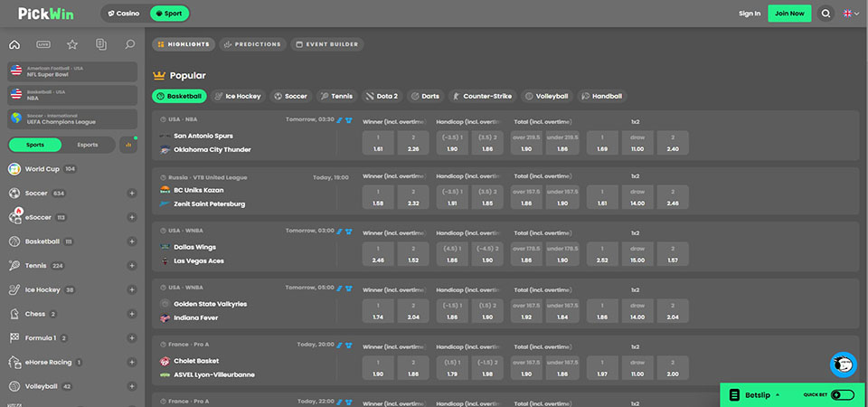
Task: Click the Formula 1 flag icon
Action: coord(14,337)
